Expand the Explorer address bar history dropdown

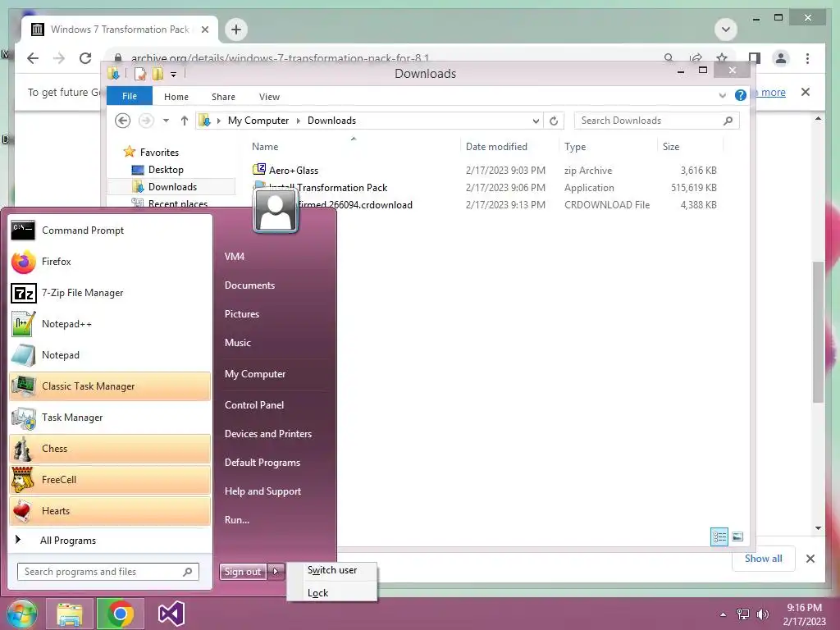coord(535,121)
